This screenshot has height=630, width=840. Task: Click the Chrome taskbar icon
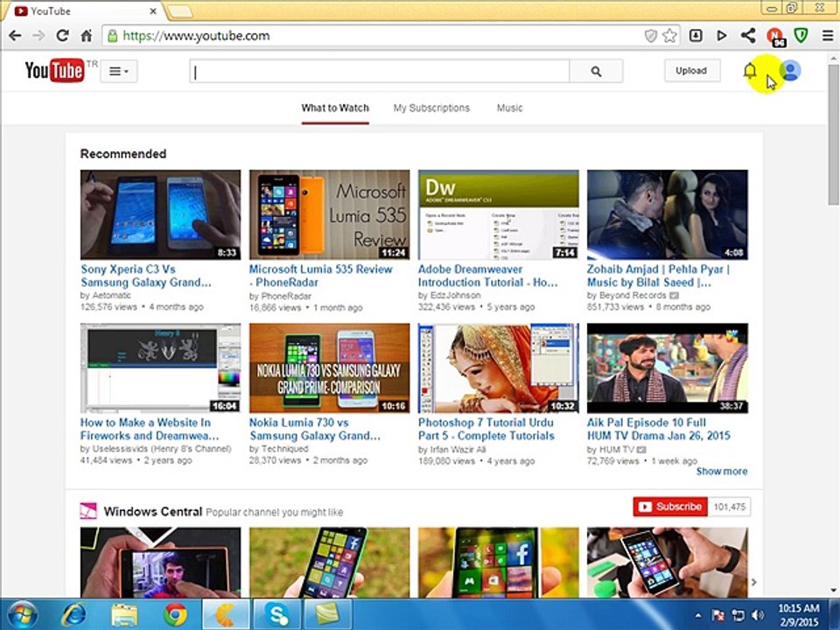(x=175, y=614)
